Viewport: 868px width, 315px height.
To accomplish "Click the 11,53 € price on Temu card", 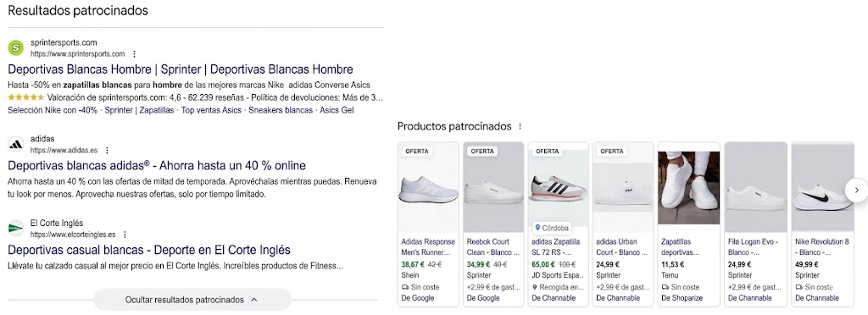I will tap(672, 265).
